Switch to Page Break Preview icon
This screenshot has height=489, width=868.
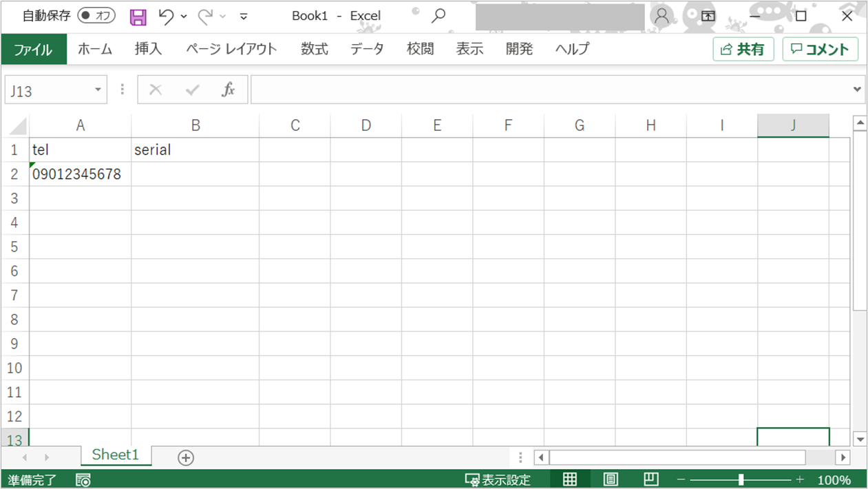(650, 480)
